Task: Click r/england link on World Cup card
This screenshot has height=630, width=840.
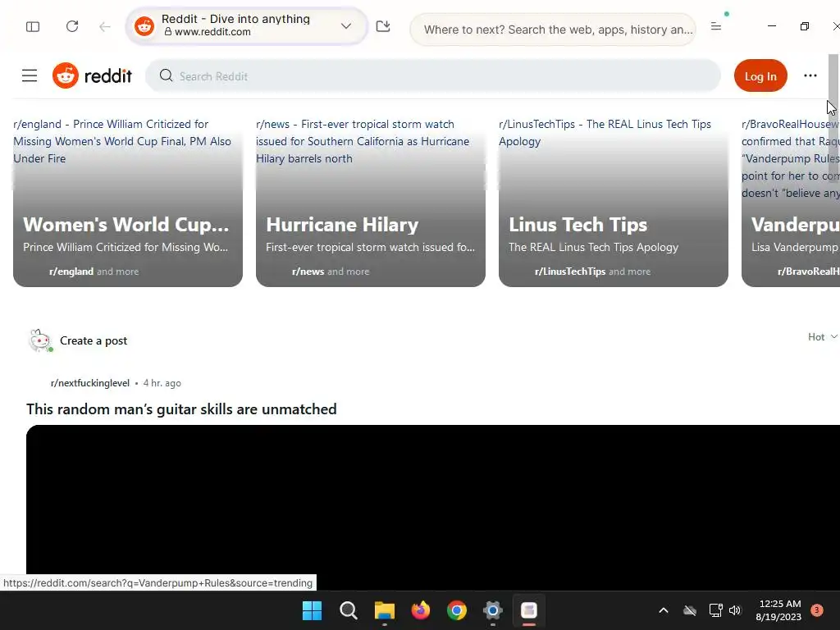Action: [71, 272]
